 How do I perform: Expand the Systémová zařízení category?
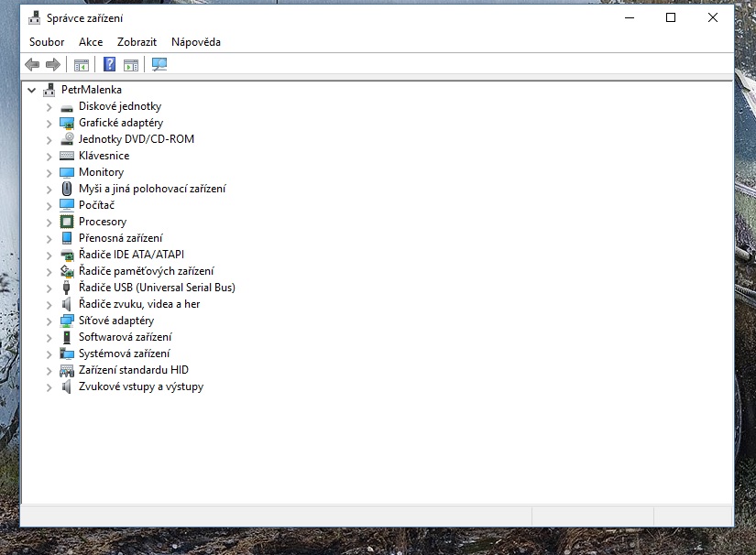[49, 354]
